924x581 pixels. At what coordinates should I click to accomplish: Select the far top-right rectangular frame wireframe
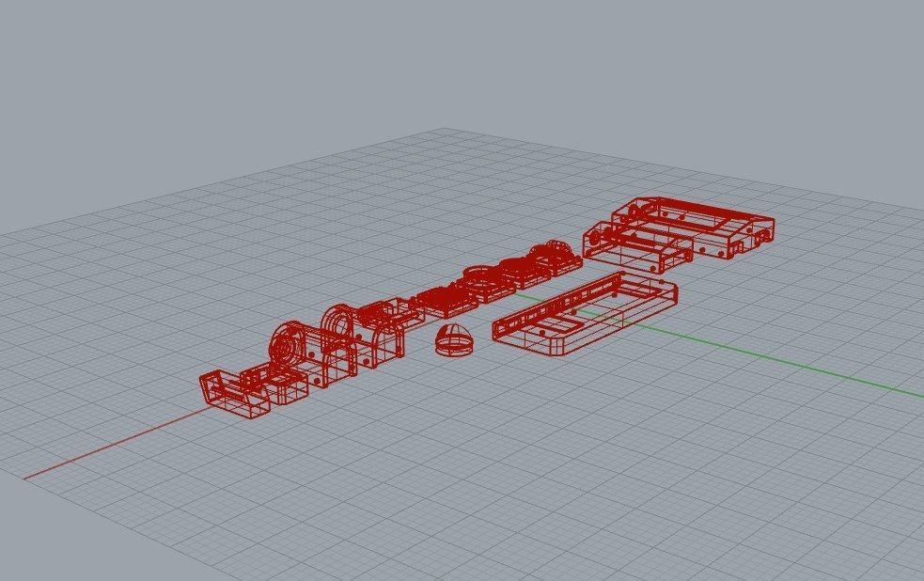(x=693, y=227)
